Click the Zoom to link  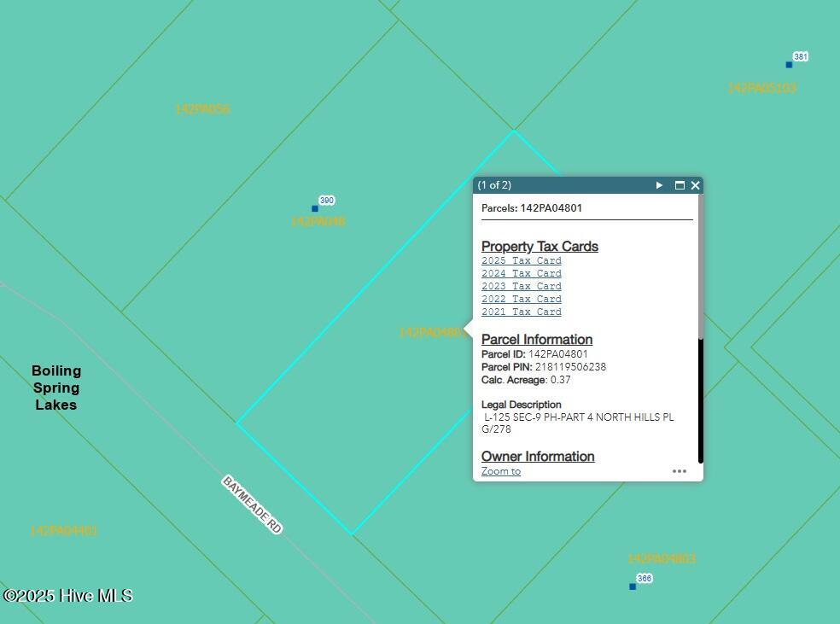(500, 471)
